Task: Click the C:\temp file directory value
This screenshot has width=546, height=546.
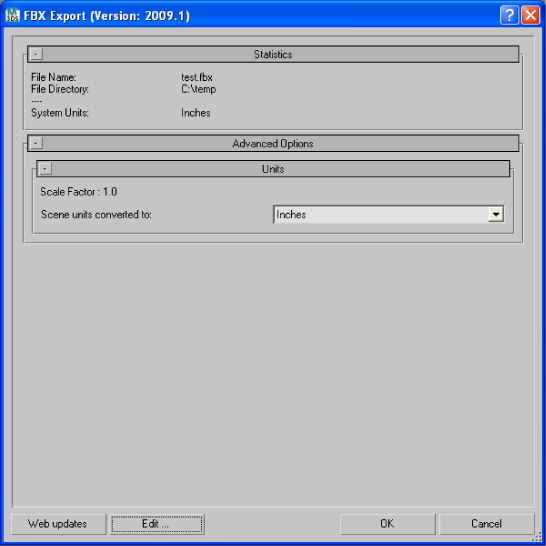Action: tap(198, 89)
